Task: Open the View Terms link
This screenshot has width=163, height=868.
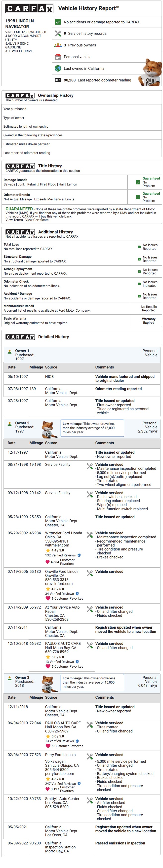Action: [14, 220]
